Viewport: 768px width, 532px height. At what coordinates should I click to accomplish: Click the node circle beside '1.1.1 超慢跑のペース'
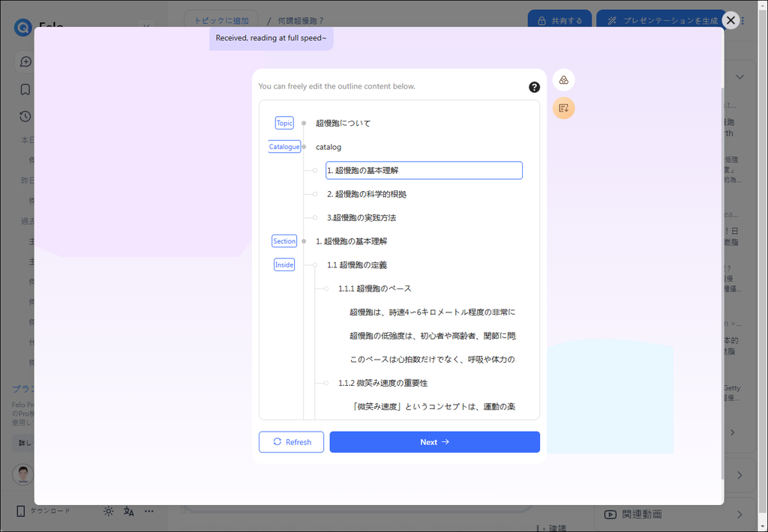325,288
